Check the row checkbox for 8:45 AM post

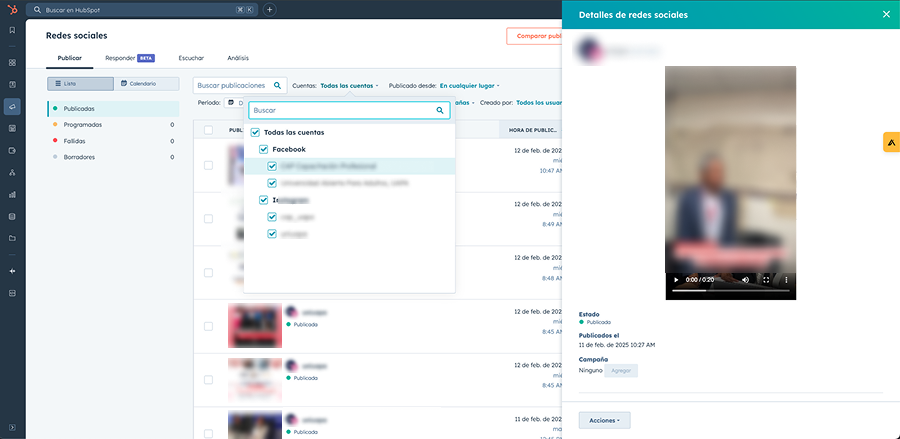(x=208, y=326)
